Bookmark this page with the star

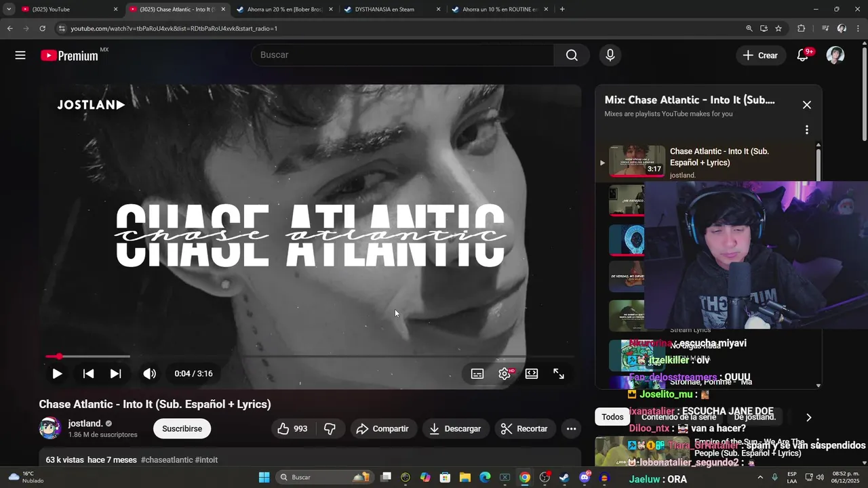778,28
